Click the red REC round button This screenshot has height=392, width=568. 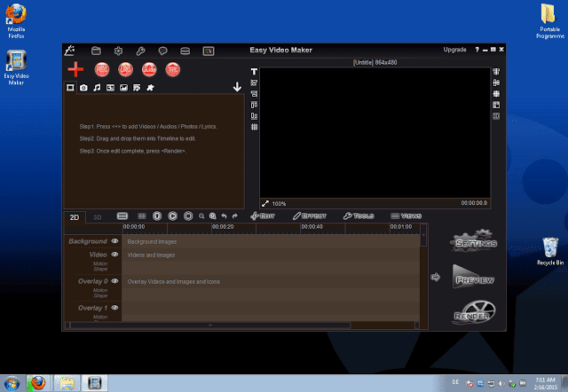102,69
